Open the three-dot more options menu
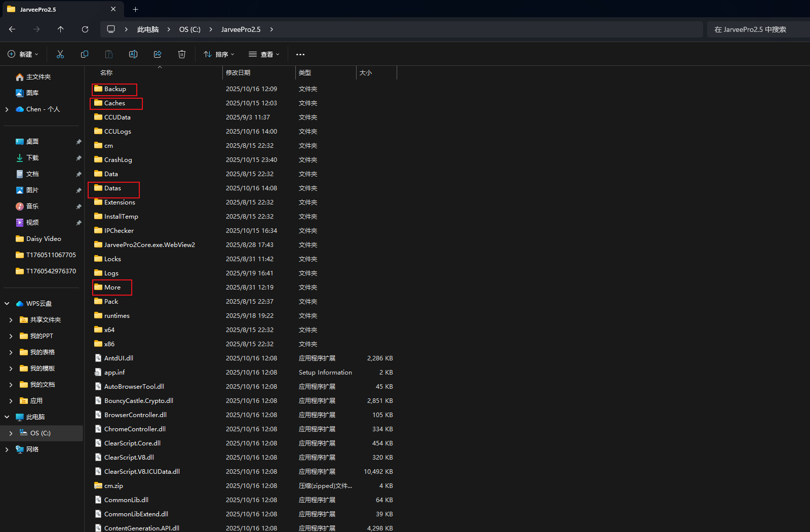This screenshot has height=532, width=810. tap(300, 54)
